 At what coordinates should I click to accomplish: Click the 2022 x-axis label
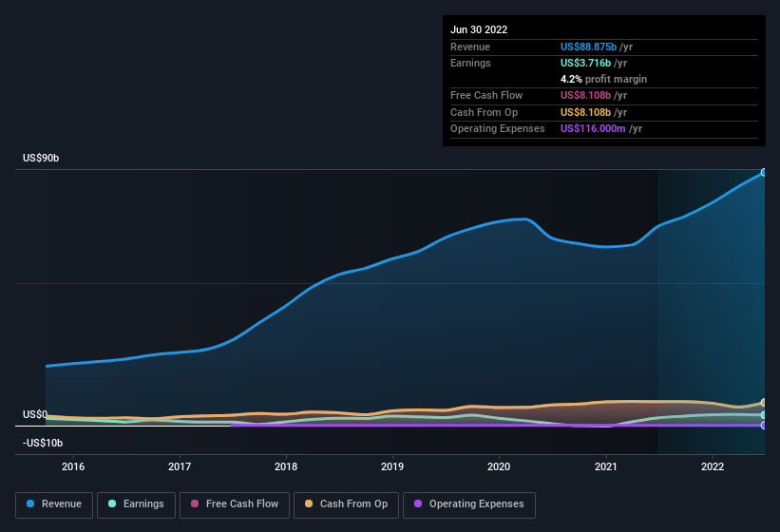pos(713,466)
